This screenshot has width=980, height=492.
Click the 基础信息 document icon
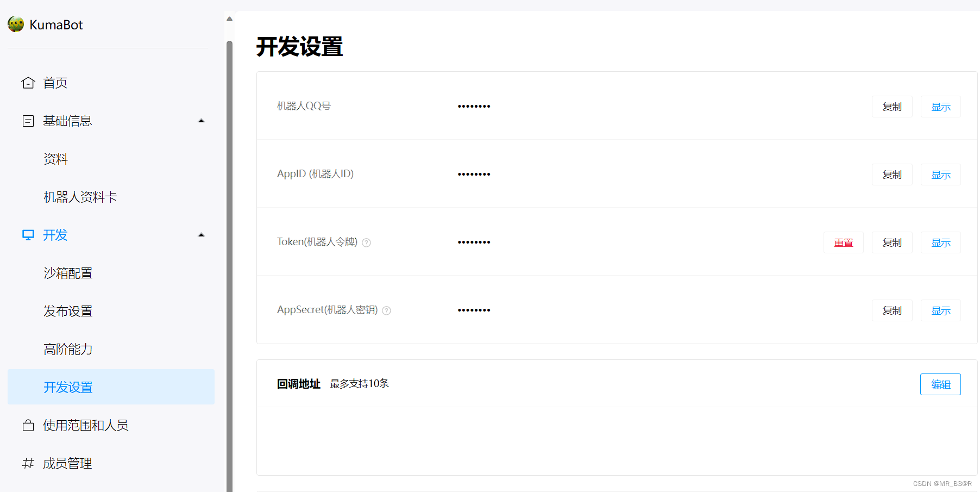pos(28,120)
